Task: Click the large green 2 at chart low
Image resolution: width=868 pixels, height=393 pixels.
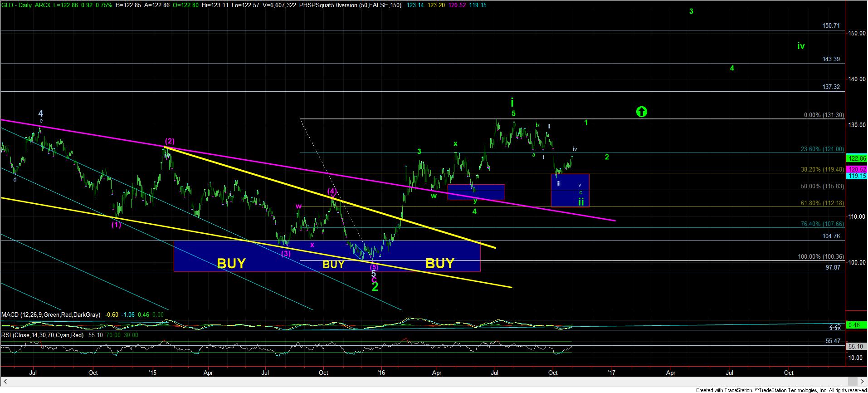Action: (375, 287)
